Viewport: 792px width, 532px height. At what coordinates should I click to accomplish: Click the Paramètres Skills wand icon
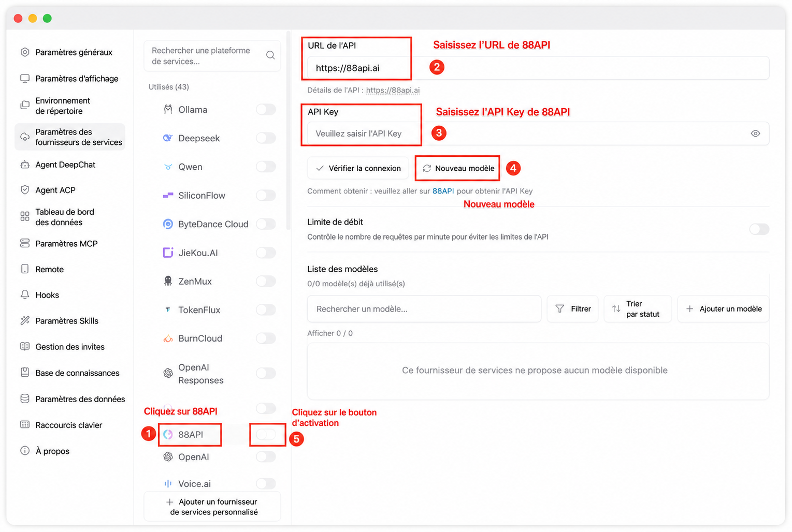(25, 320)
